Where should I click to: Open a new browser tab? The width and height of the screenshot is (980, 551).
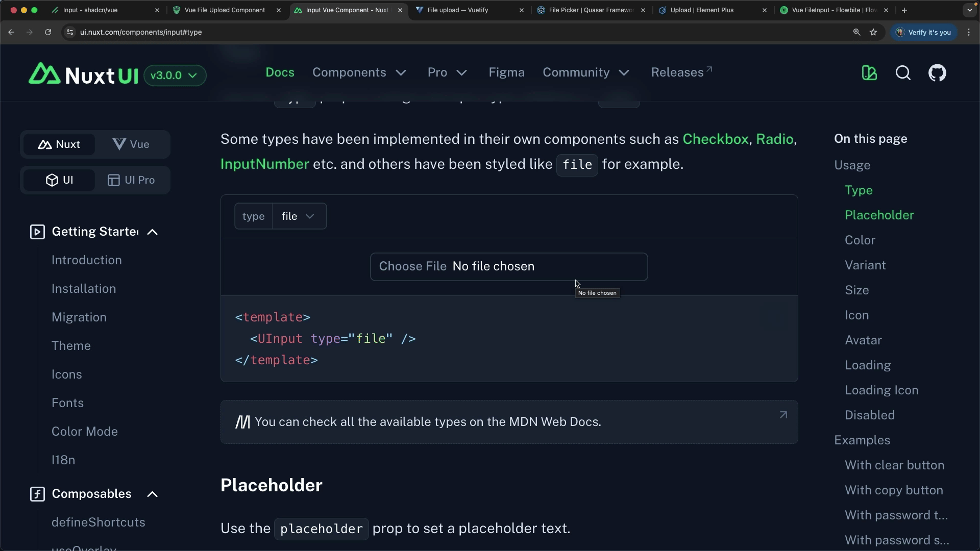pyautogui.click(x=904, y=10)
